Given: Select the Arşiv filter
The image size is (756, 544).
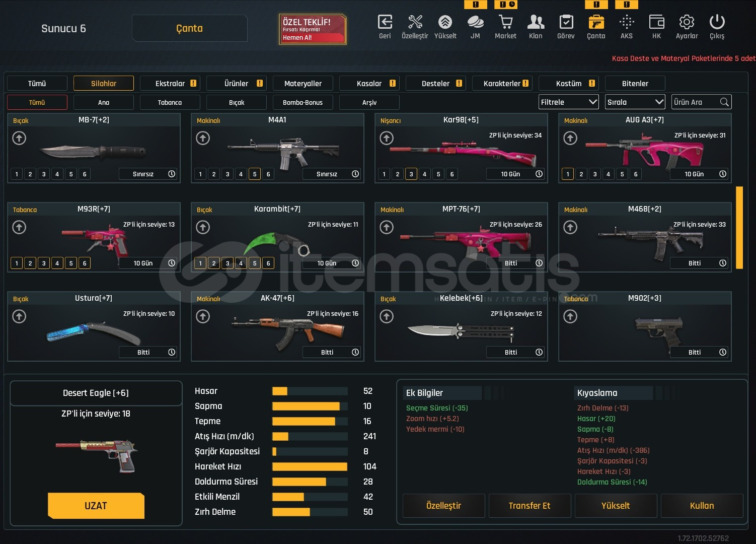Looking at the screenshot, I should (x=369, y=102).
